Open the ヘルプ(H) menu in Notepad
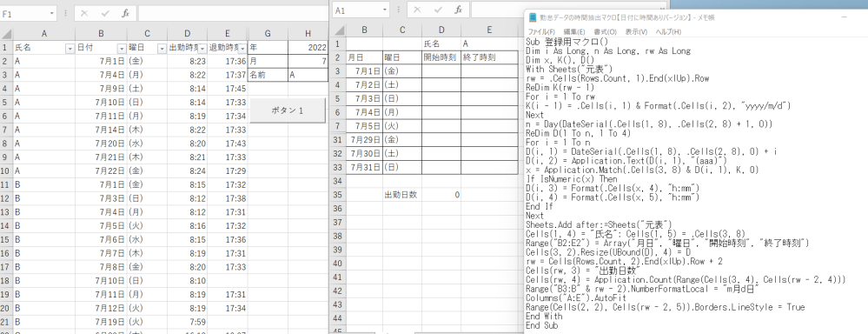 [x=669, y=32]
